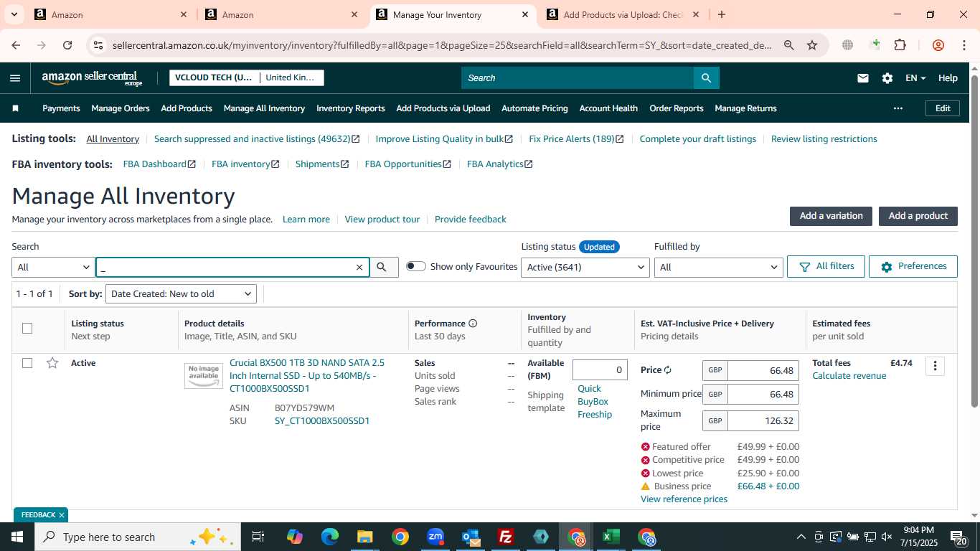Image resolution: width=980 pixels, height=551 pixels.
Task: Click the Amazon Seller Central logo
Action: tap(92, 78)
